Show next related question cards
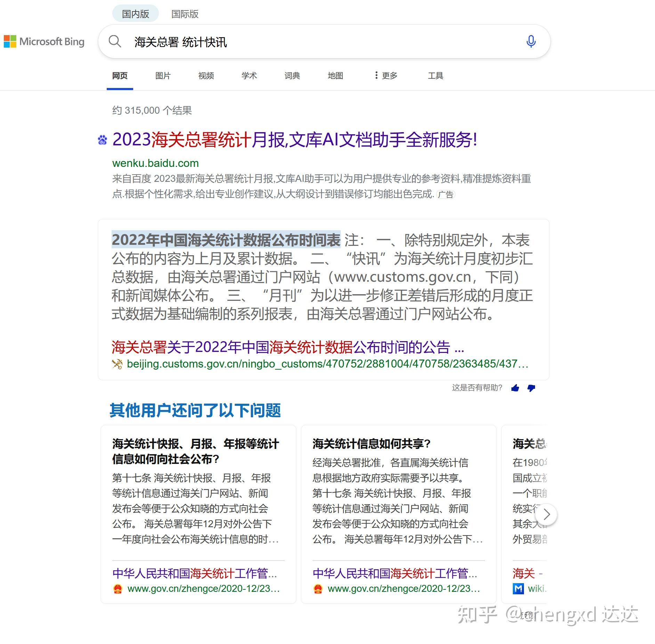655x644 pixels. point(546,514)
